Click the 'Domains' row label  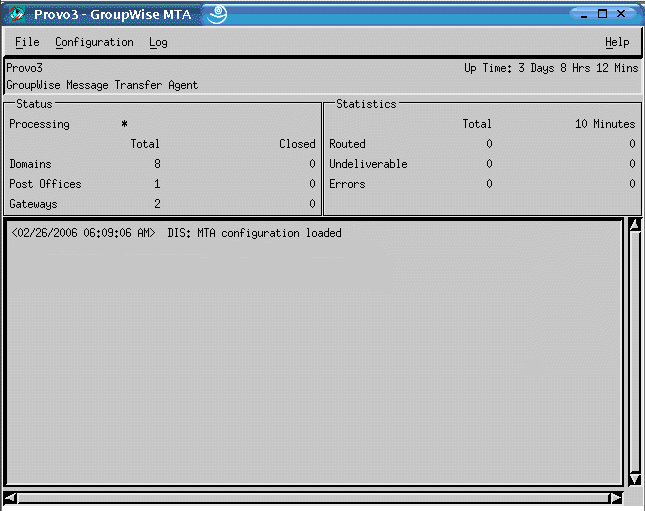pyautogui.click(x=30, y=164)
